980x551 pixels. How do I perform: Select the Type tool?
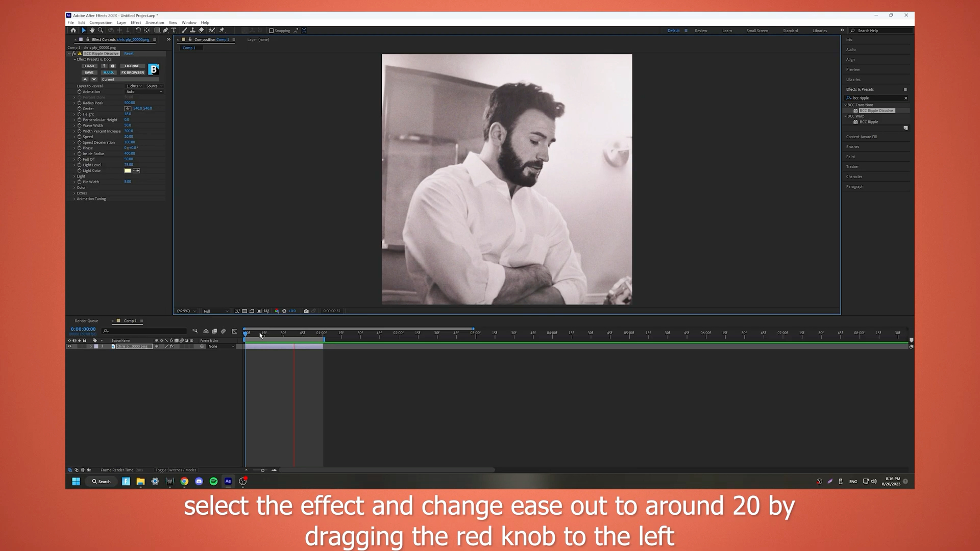174,30
